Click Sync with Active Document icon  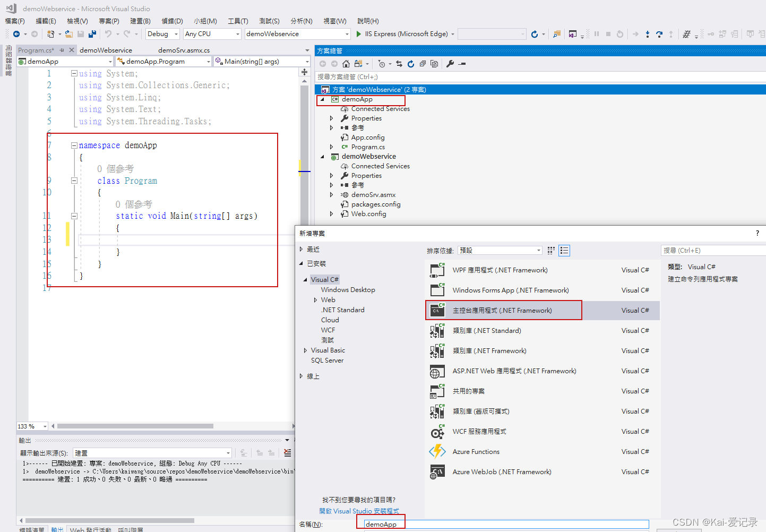[399, 64]
